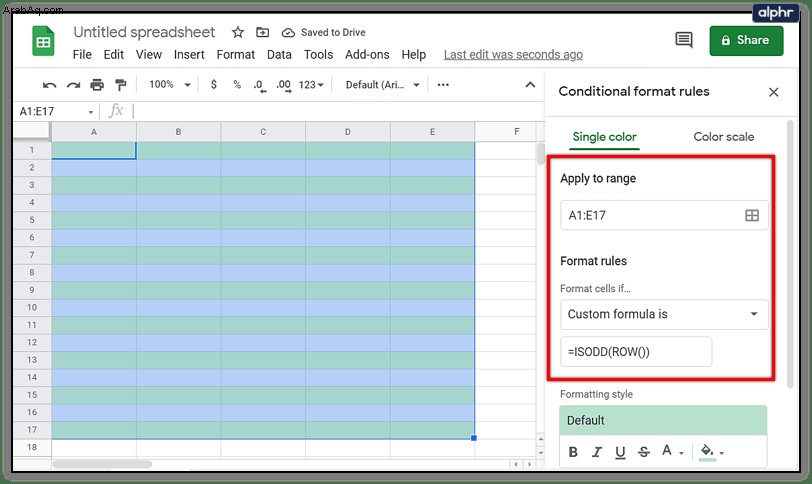This screenshot has width=812, height=484.
Task: Switch to the Color scale tab
Action: tap(723, 137)
